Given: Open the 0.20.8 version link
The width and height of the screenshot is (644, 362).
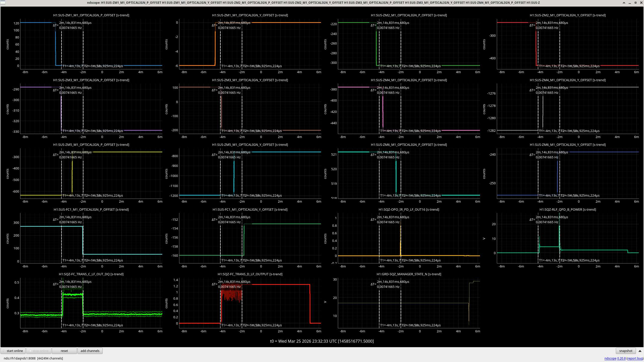Looking at the screenshot, I should coord(621,358).
